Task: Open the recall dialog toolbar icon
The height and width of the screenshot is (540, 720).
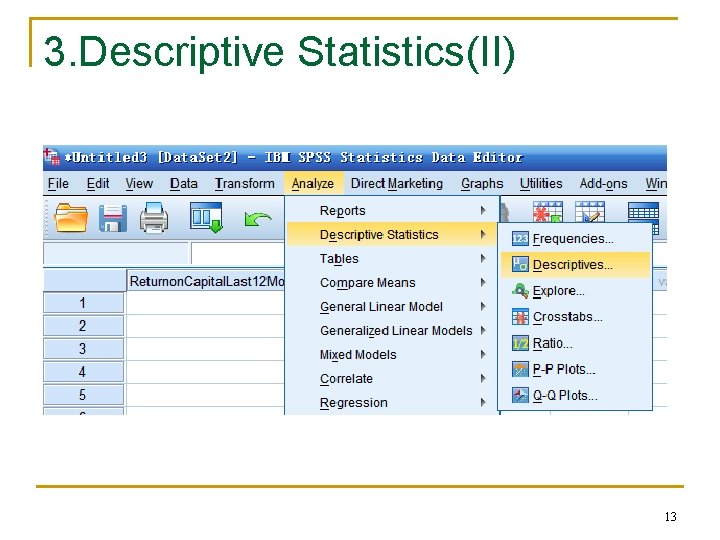Action: [x=206, y=217]
